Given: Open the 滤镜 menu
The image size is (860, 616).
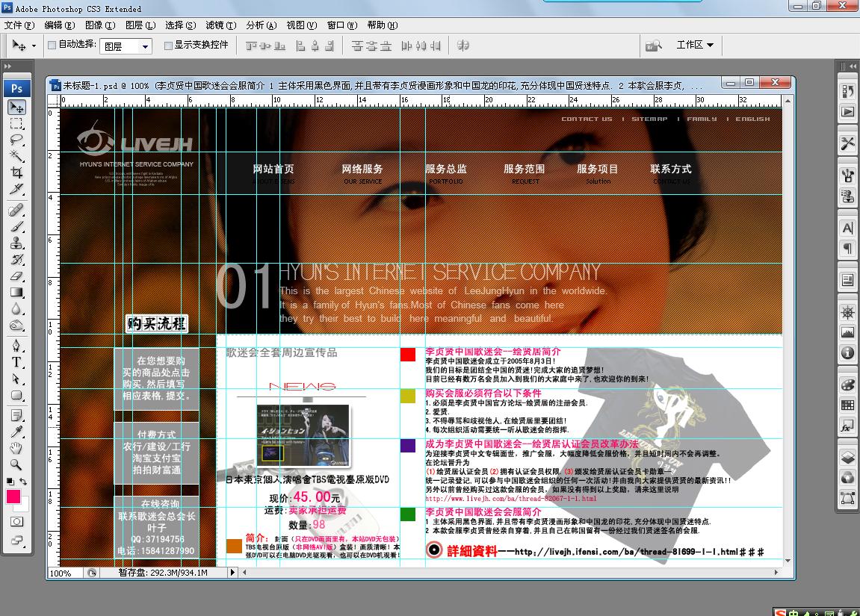Looking at the screenshot, I should [220, 25].
